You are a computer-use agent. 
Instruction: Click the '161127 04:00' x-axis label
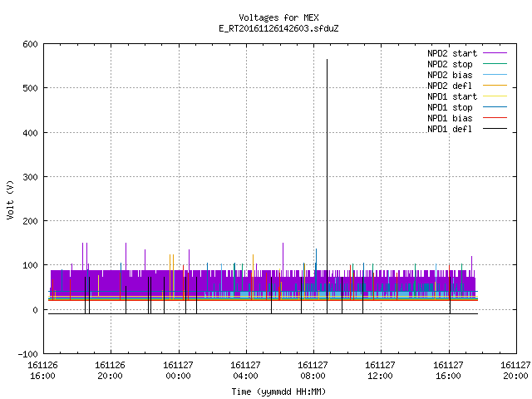point(246,371)
